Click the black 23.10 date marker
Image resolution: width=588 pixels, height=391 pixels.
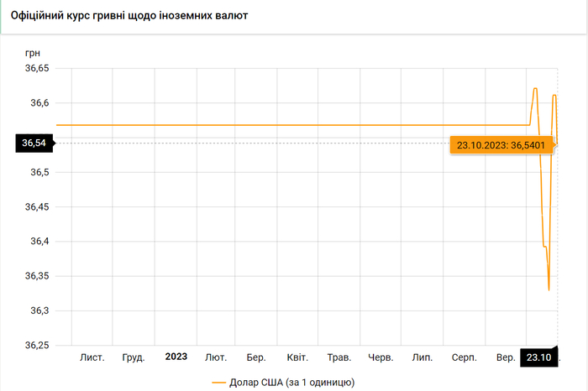[x=538, y=357]
